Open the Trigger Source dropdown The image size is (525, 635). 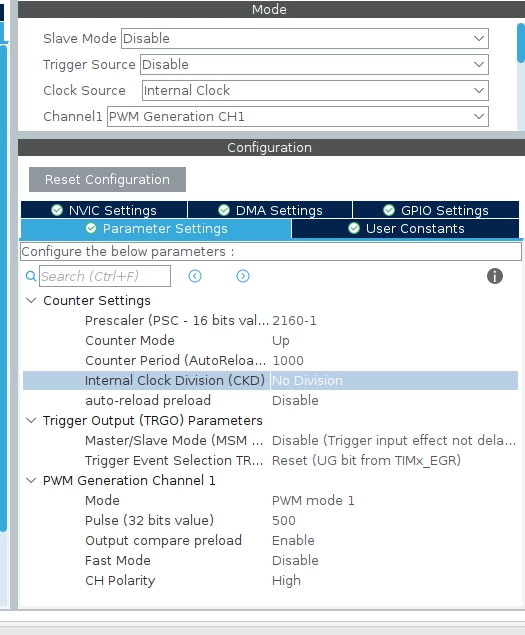[x=314, y=64]
